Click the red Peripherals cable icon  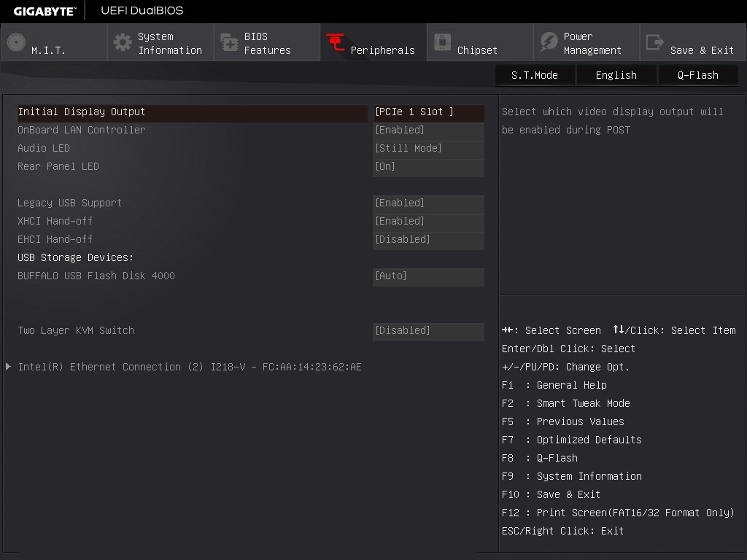pos(336,42)
